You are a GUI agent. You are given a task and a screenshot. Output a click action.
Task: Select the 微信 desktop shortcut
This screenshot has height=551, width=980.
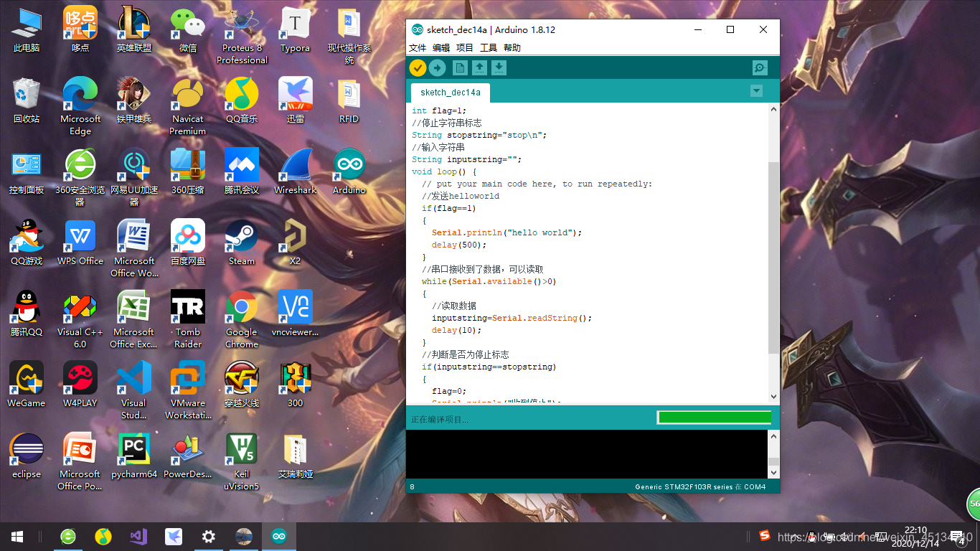point(188,30)
